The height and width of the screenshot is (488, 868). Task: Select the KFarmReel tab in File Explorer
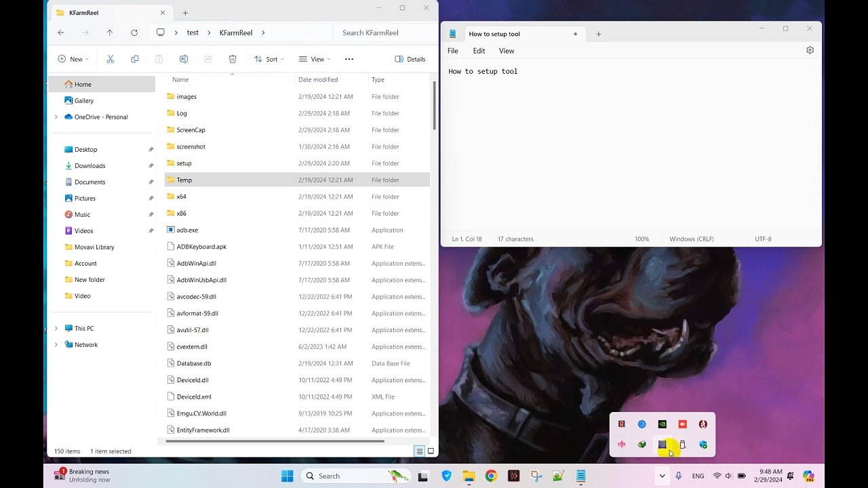pos(111,13)
